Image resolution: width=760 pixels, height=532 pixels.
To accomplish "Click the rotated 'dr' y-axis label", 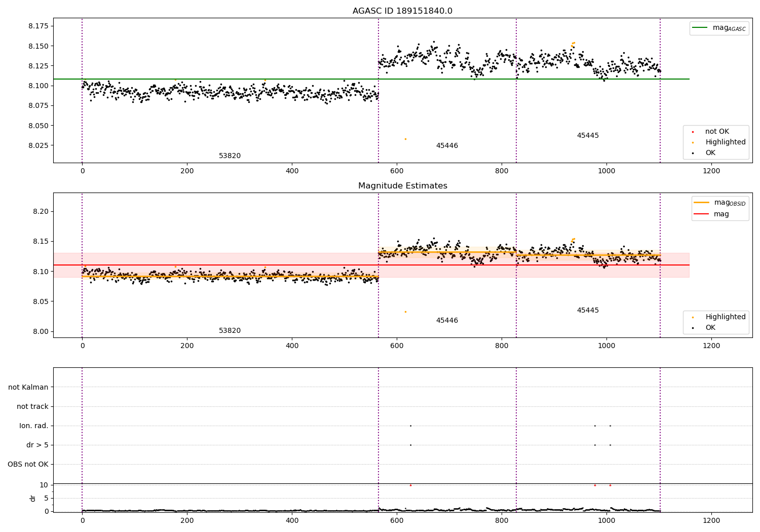I will (33, 498).
